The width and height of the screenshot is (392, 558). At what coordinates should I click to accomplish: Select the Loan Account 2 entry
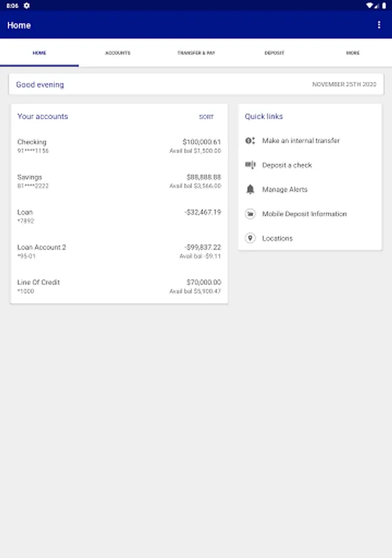(119, 251)
